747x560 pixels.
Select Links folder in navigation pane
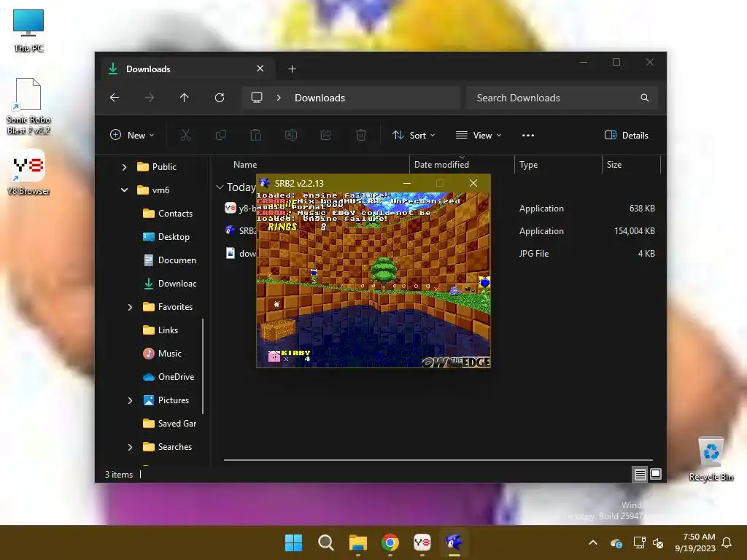[x=160, y=330]
